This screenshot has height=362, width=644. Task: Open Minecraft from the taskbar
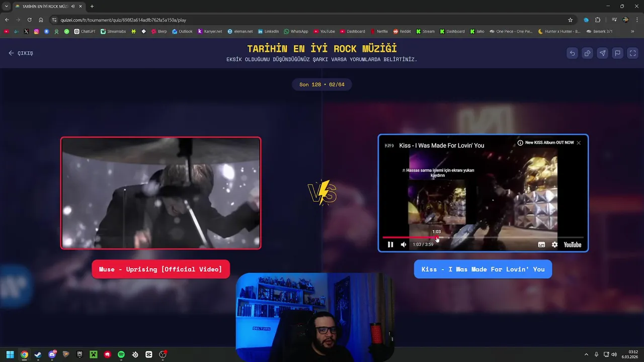(93, 354)
